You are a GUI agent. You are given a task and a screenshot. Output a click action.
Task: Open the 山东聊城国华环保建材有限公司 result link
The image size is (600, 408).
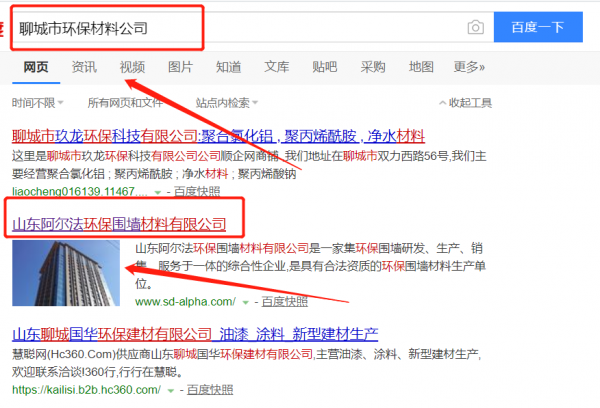[194, 333]
